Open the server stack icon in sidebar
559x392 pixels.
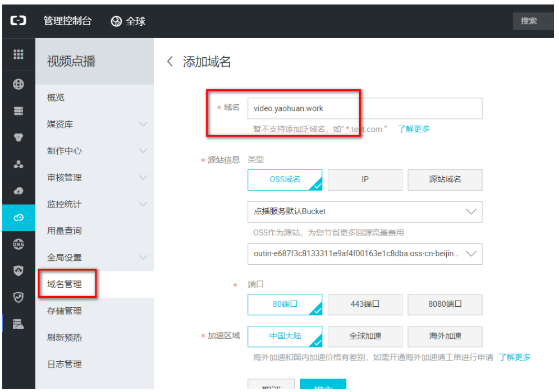click(19, 111)
